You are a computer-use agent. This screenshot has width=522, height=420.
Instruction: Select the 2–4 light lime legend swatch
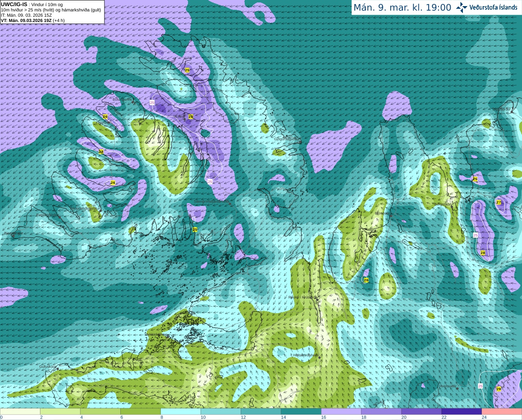[60, 411]
